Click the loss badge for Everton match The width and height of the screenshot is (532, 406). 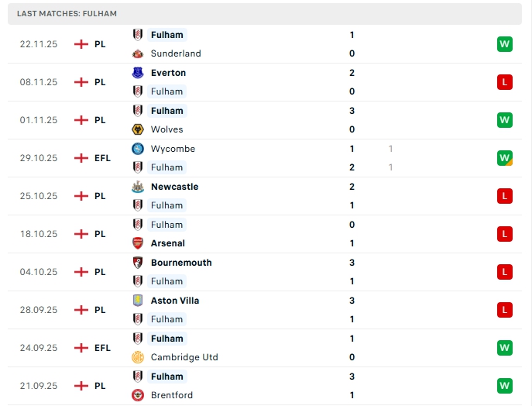(505, 82)
